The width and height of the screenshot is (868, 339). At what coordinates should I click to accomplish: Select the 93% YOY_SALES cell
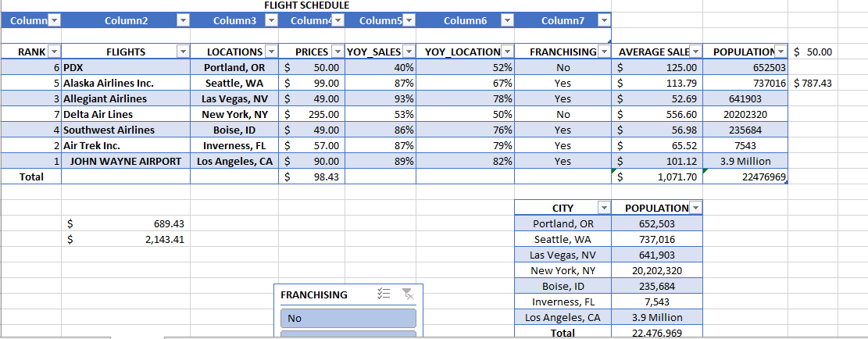pyautogui.click(x=380, y=99)
